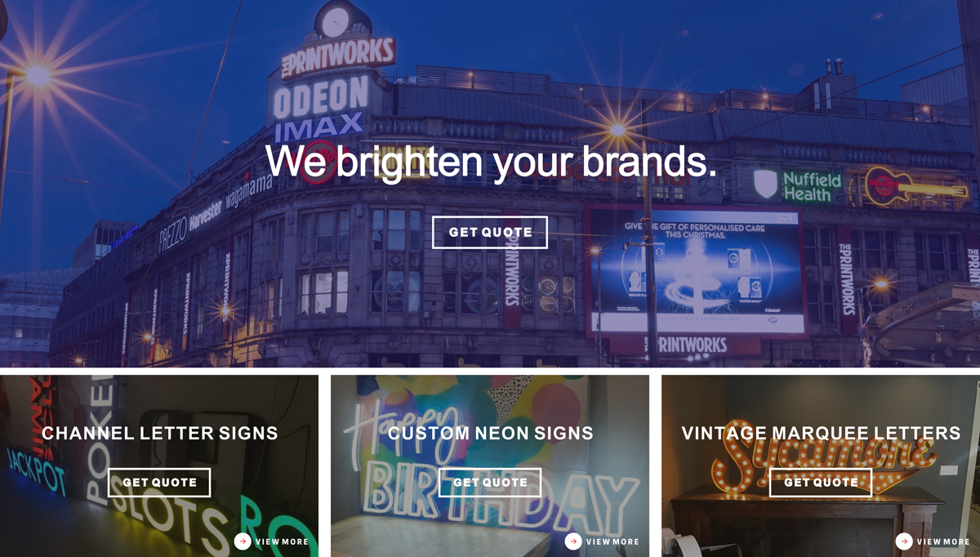Click the arrow icon on Custom Neon Signs card
Image resolution: width=980 pixels, height=557 pixels.
click(573, 541)
